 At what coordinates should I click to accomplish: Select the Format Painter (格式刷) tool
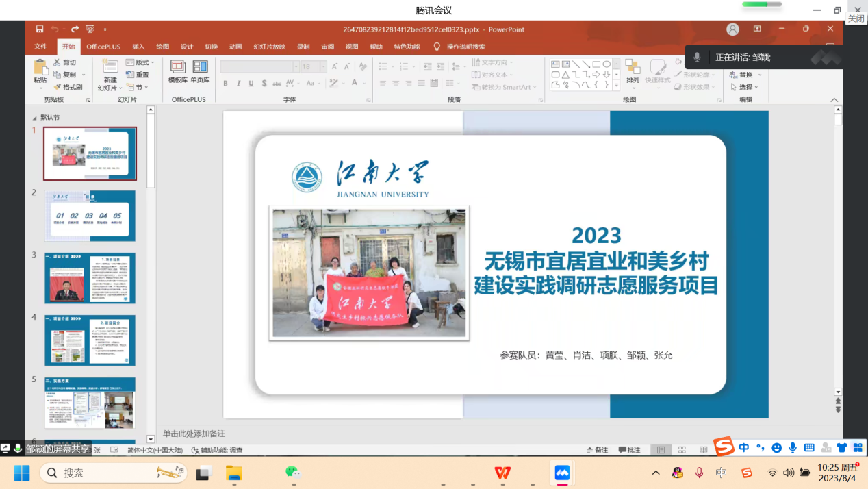[68, 87]
